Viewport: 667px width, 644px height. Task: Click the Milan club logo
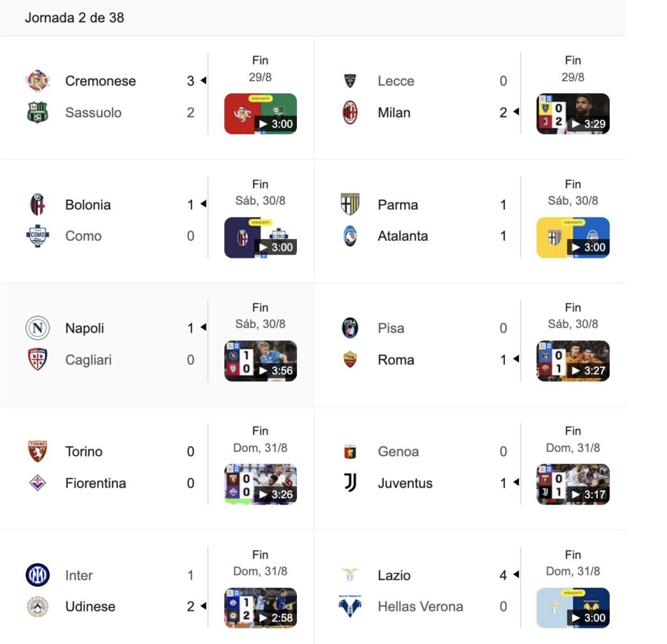pos(350,113)
